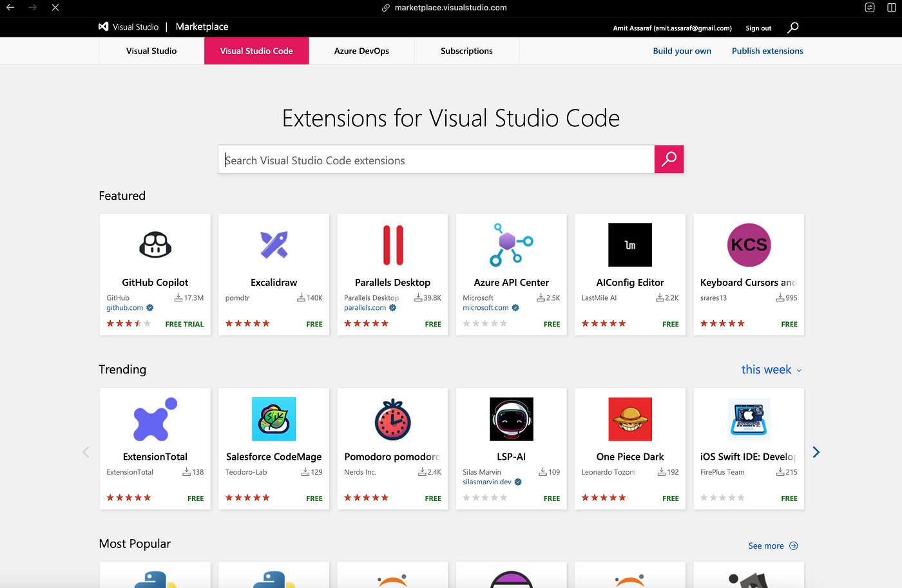Click the Marketplace header link

[202, 26]
